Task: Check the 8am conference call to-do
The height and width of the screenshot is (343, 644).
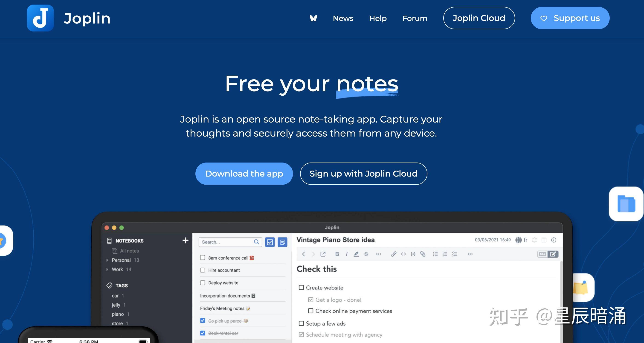Action: point(203,258)
